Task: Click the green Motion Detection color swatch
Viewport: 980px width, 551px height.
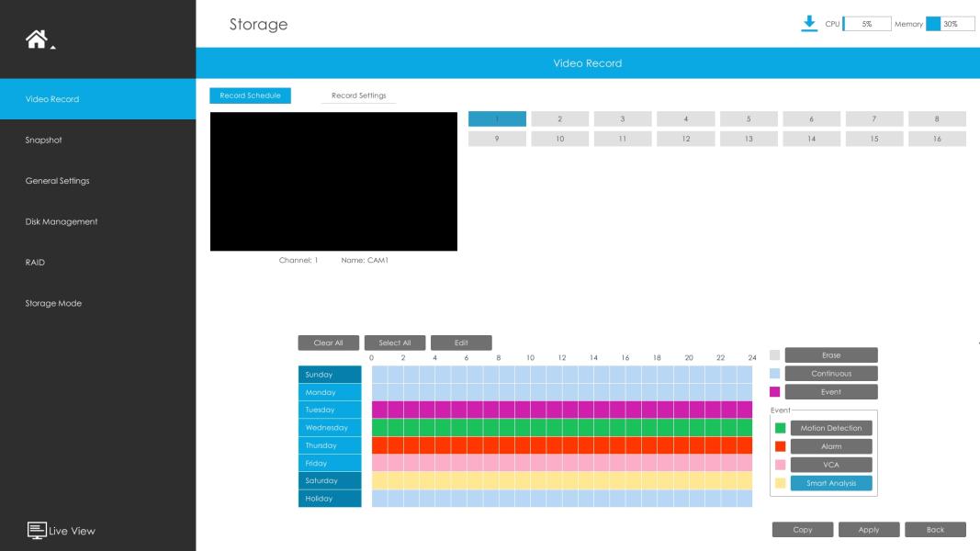Action: [780, 428]
